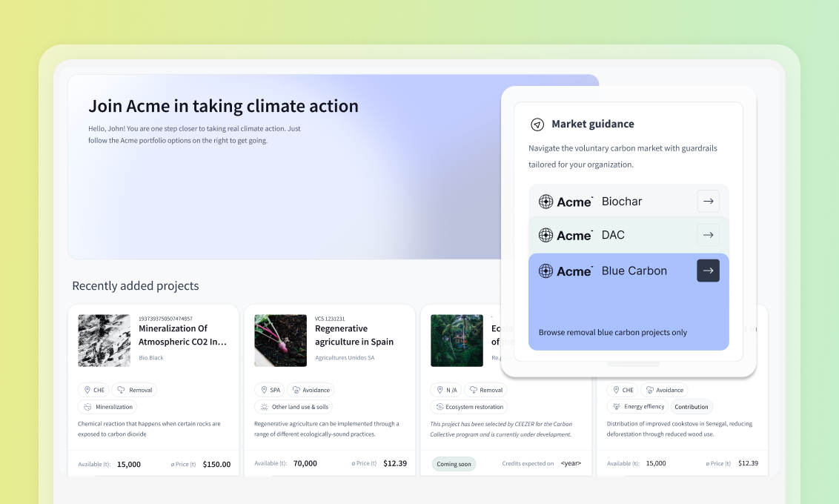Click Join Acme in taking climate action headline

pos(223,106)
